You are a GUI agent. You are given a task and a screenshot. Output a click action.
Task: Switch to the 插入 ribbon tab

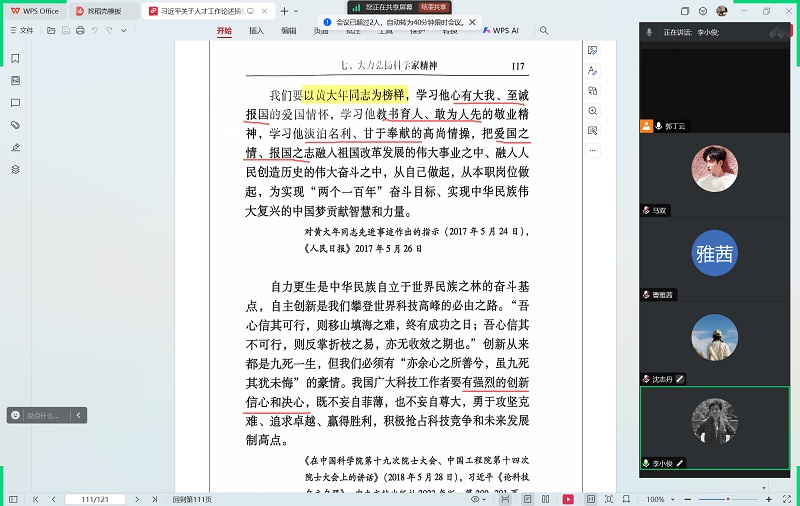coord(256,31)
